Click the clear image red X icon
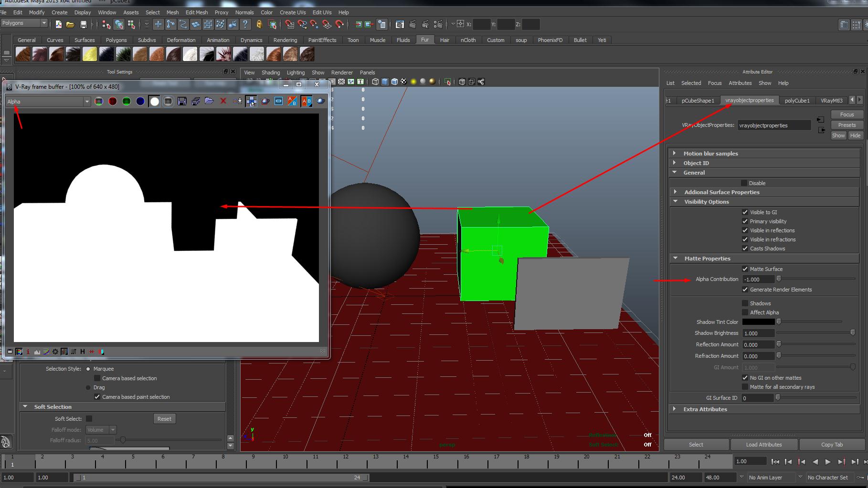The height and width of the screenshot is (488, 868). click(223, 101)
